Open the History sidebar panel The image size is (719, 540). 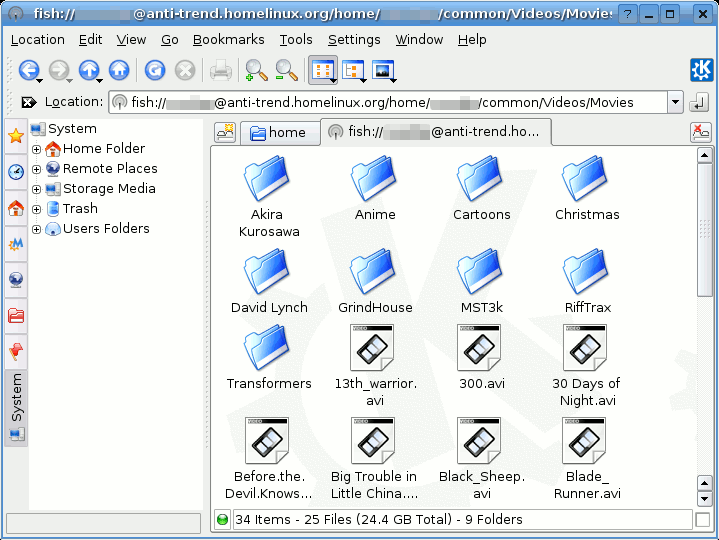coord(16,172)
